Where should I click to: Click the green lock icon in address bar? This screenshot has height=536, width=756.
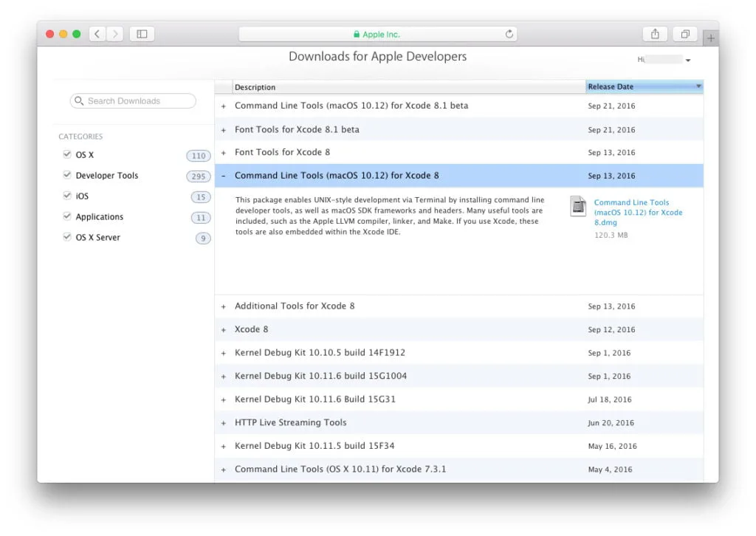coord(357,34)
